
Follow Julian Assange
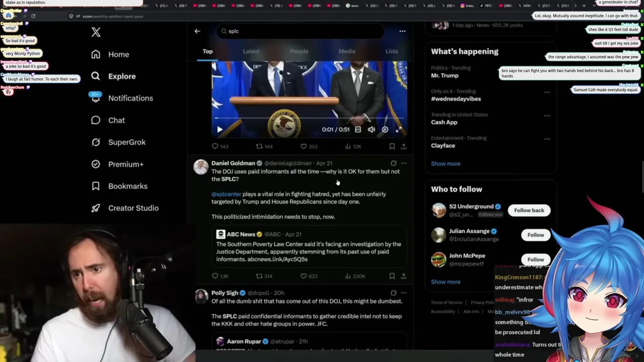point(535,235)
